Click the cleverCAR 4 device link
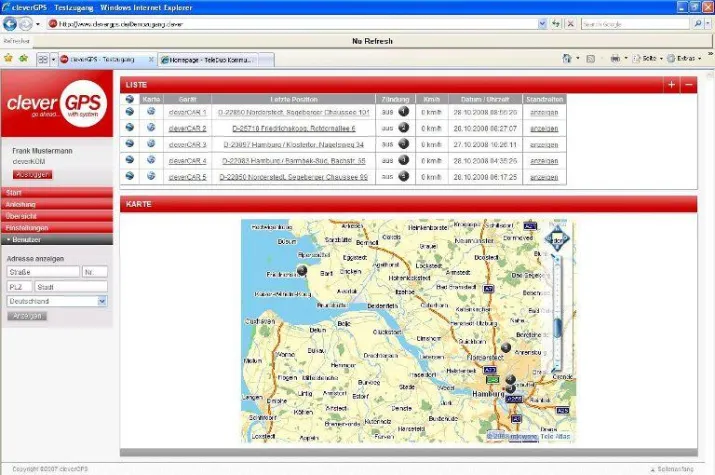Screen dimensions: 715x475 pyautogui.click(x=186, y=160)
